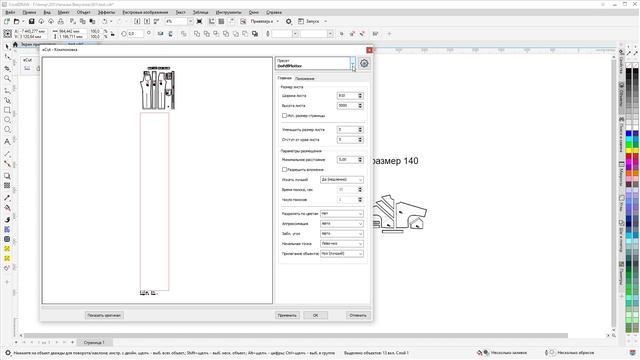Select the Zoom magnifier tool

(7, 78)
